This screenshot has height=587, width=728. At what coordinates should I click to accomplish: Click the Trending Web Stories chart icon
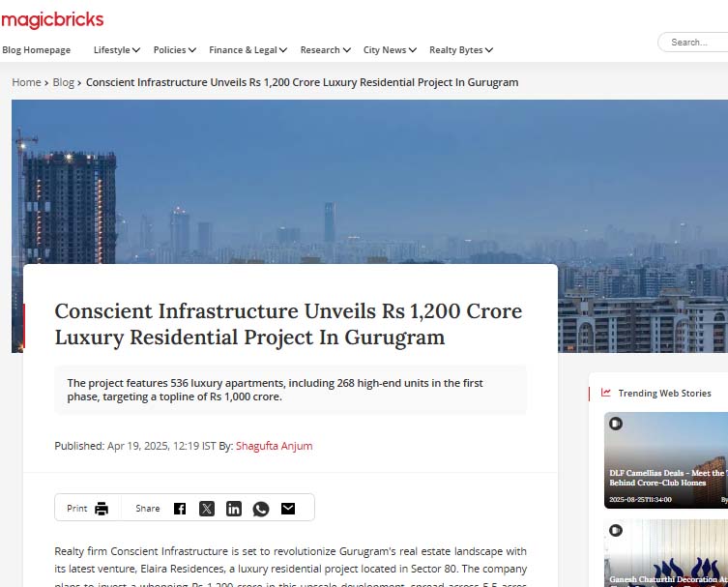(x=606, y=393)
